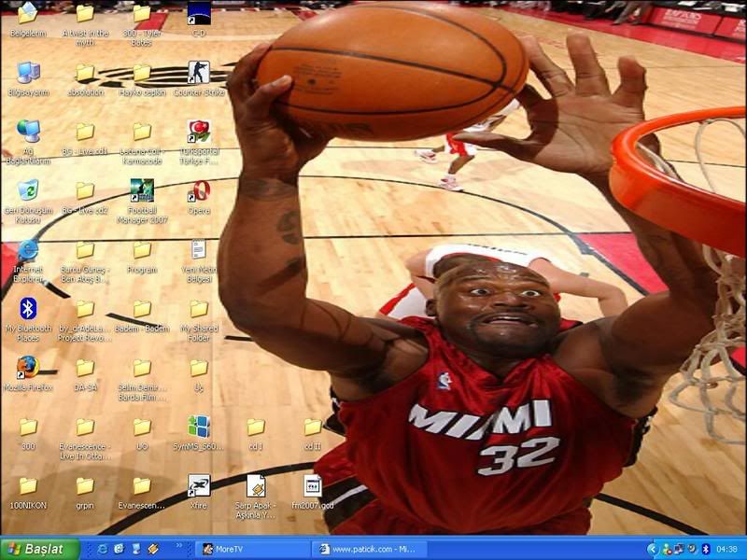Switch to the MoreTV taskbar window
The height and width of the screenshot is (560, 747).
(x=252, y=549)
